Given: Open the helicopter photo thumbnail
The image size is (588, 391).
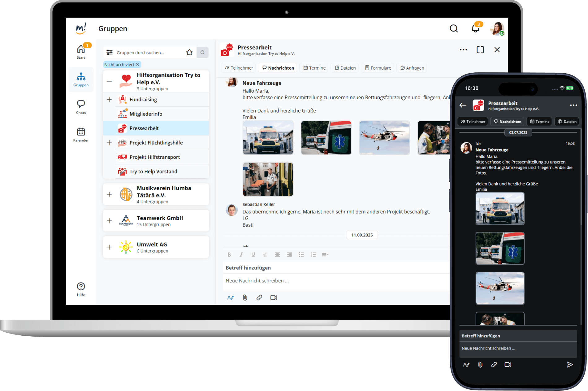Looking at the screenshot, I should coord(384,138).
